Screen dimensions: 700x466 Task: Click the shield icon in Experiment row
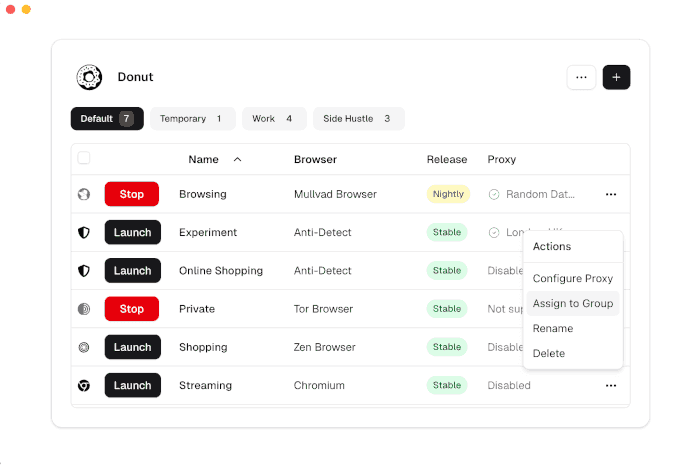[x=84, y=233]
